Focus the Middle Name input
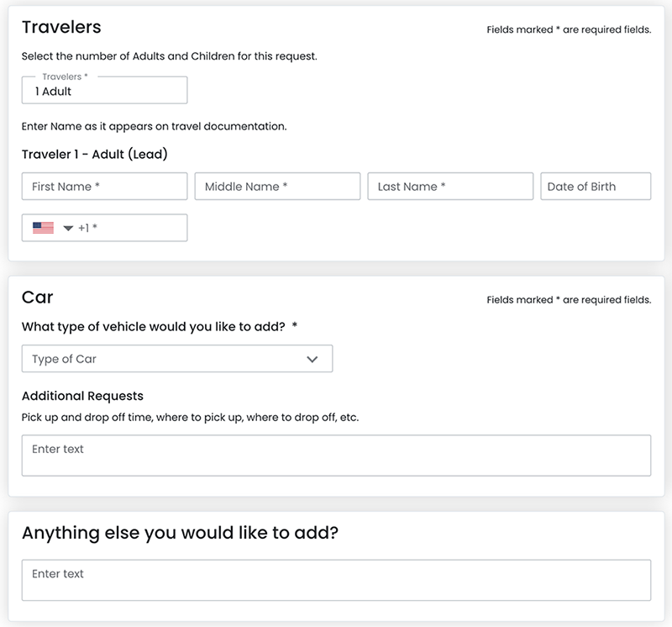 pyautogui.click(x=277, y=187)
